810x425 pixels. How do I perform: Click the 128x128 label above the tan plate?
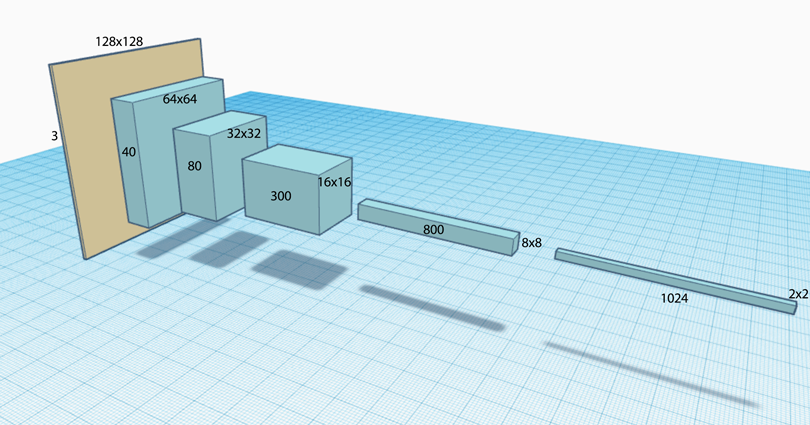[119, 42]
